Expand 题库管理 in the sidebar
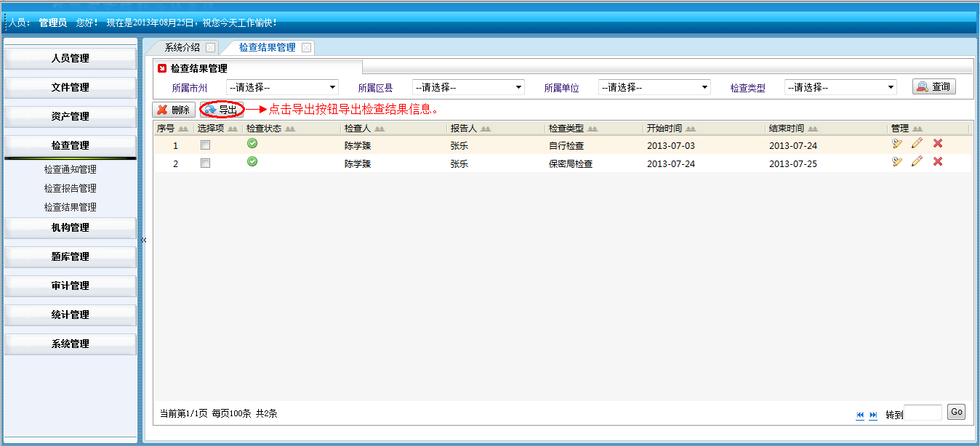The image size is (980, 446). (x=71, y=257)
